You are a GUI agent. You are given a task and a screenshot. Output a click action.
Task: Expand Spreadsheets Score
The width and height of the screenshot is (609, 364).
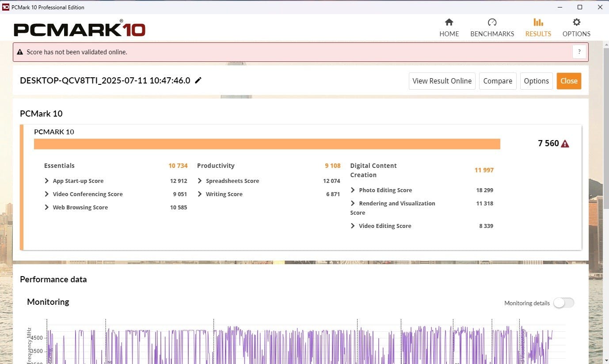coord(200,181)
